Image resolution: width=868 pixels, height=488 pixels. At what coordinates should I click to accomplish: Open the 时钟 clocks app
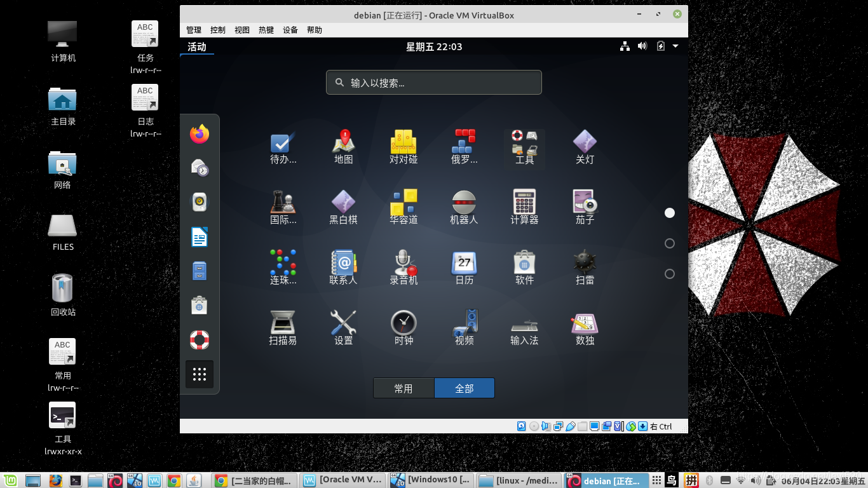(403, 328)
